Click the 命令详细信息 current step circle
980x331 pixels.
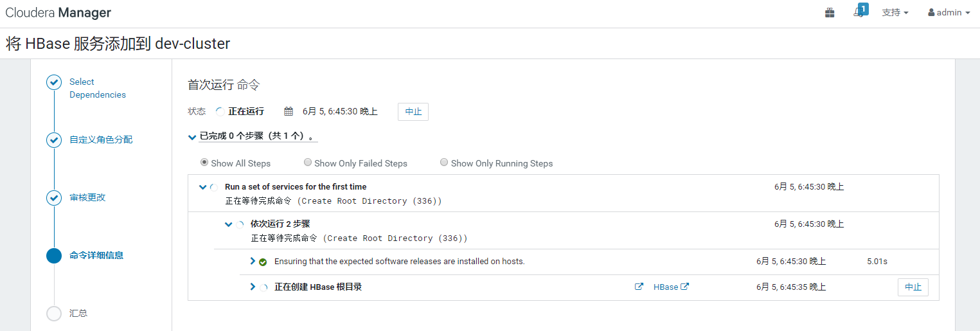pyautogui.click(x=54, y=256)
